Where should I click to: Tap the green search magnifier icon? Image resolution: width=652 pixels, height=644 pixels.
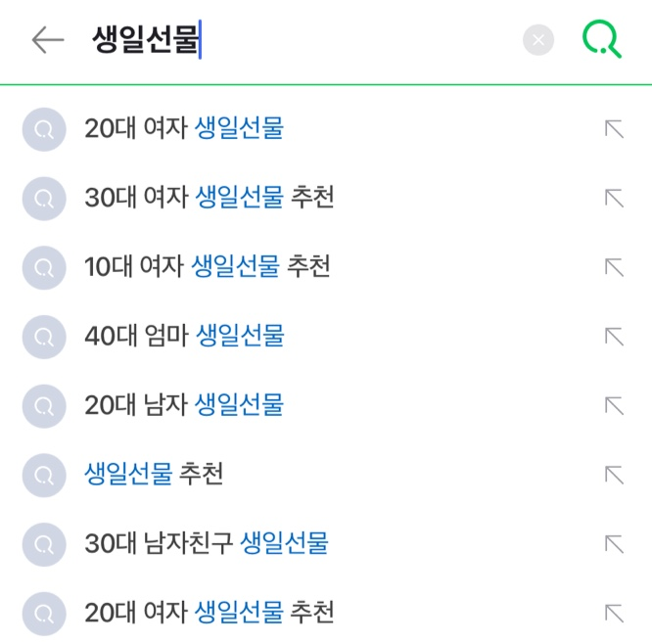[601, 39]
